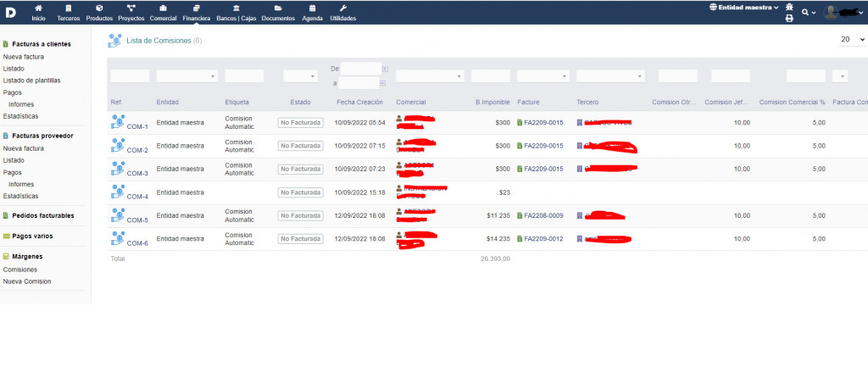The height and width of the screenshot is (373, 868).
Task: Click the No Facturada status of COM-1
Action: [300, 123]
